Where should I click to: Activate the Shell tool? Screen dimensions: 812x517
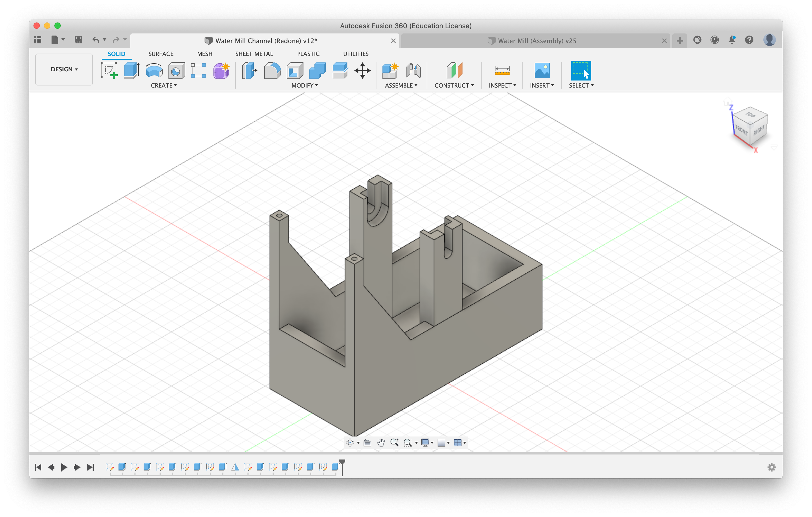[x=295, y=70]
